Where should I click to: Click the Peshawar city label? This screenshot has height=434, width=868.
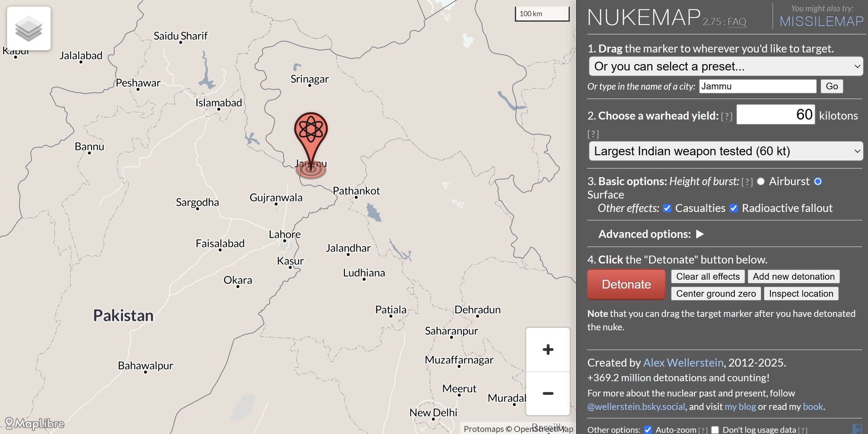click(138, 83)
